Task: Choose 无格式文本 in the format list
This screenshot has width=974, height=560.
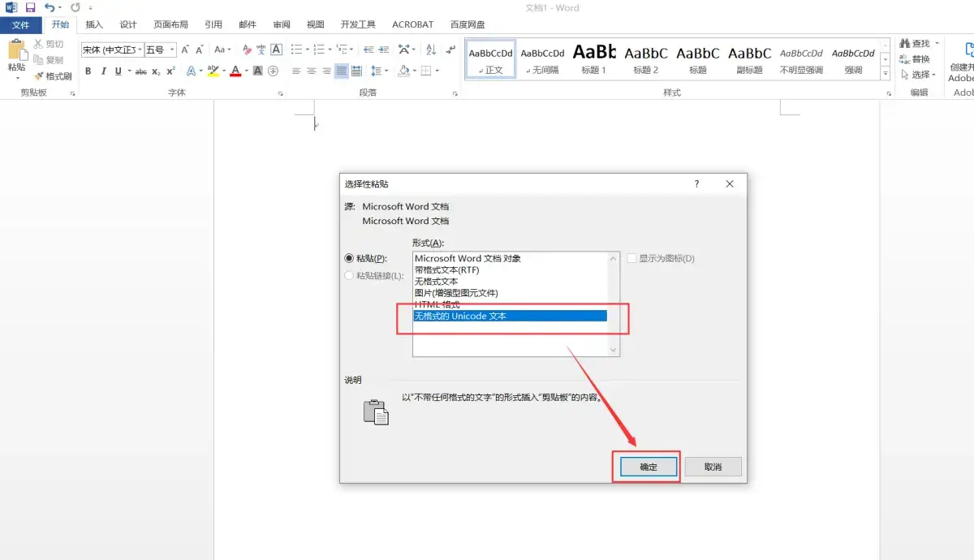Action: pyautogui.click(x=436, y=281)
